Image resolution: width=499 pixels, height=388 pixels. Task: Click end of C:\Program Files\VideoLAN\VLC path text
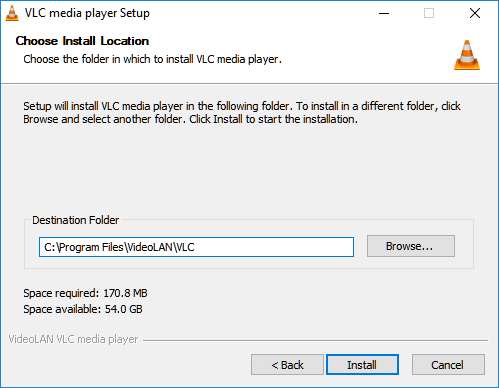click(194, 247)
